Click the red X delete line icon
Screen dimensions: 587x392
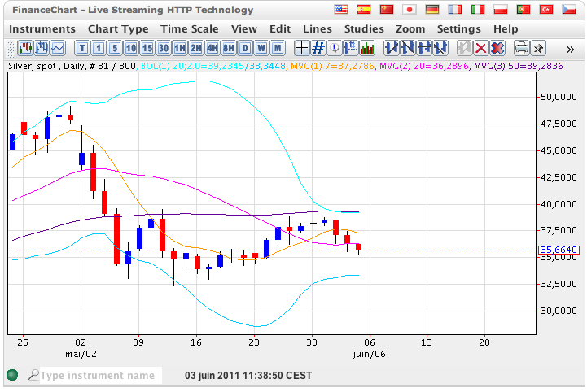(480, 48)
